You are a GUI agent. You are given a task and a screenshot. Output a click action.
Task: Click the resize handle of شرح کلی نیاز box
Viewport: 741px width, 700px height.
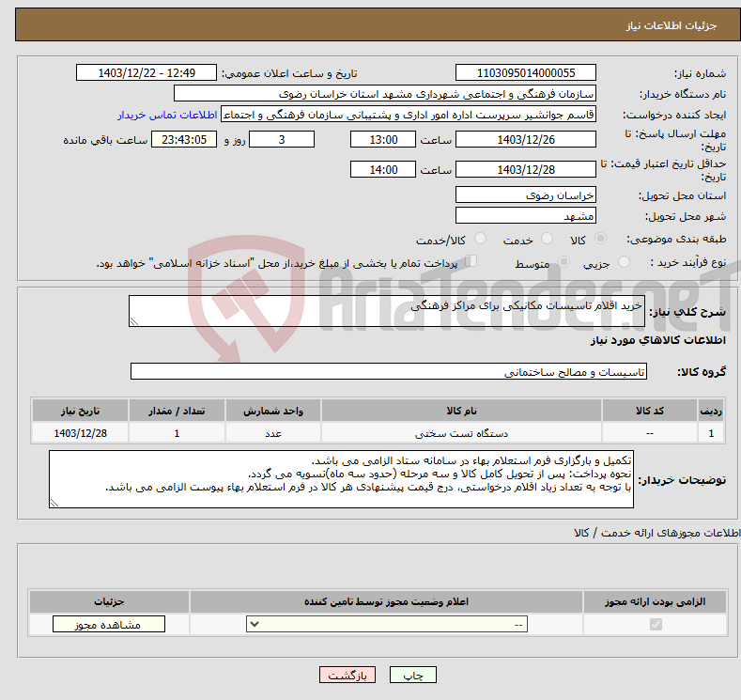pos(134,321)
